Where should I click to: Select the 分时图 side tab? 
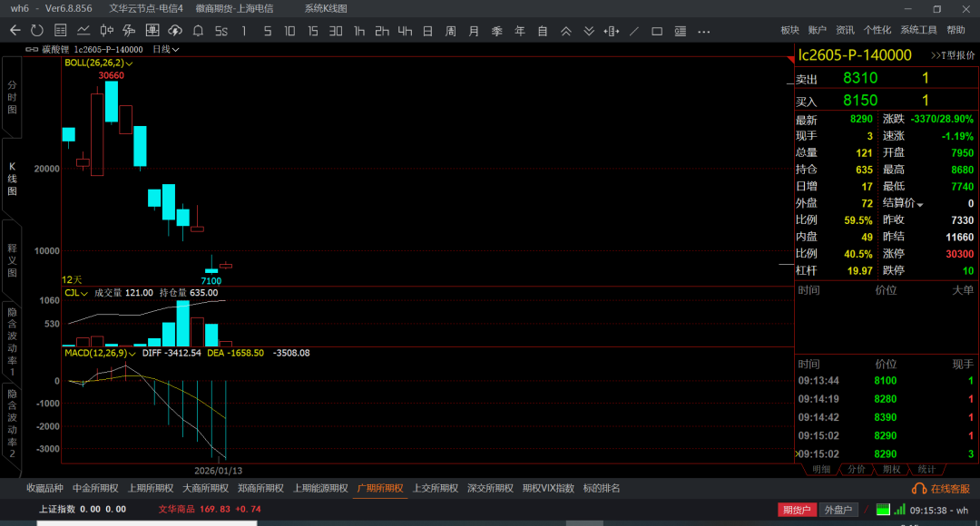(x=12, y=97)
